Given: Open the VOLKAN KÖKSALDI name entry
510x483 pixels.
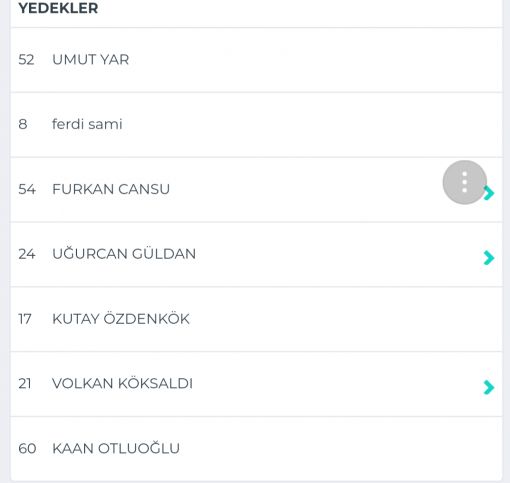Looking at the screenshot, I should (122, 383).
